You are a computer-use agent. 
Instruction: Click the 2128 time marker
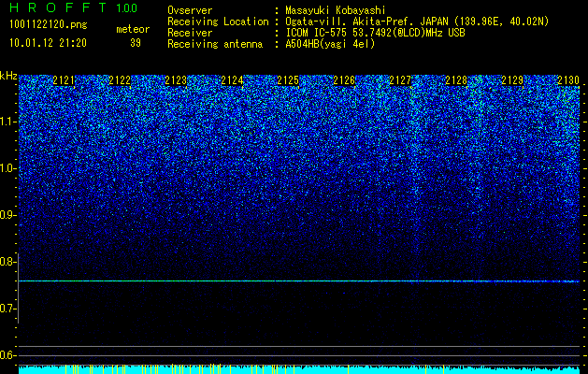tap(456, 80)
